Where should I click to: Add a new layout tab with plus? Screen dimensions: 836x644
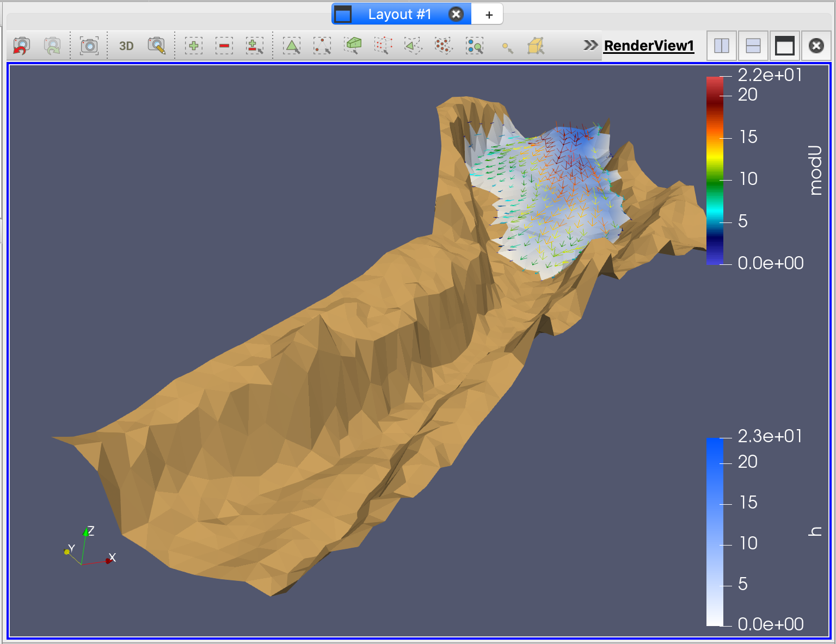coord(489,15)
